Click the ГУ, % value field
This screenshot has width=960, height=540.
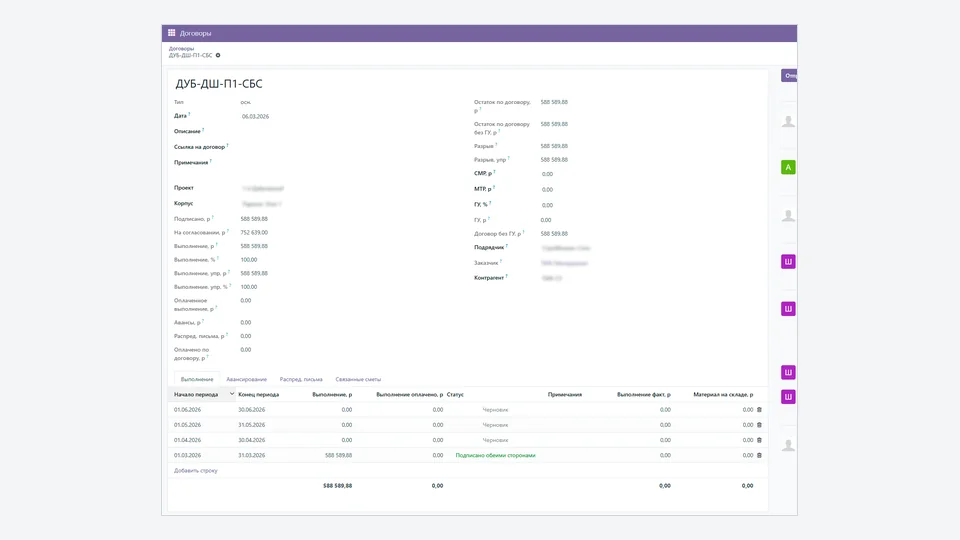(547, 205)
